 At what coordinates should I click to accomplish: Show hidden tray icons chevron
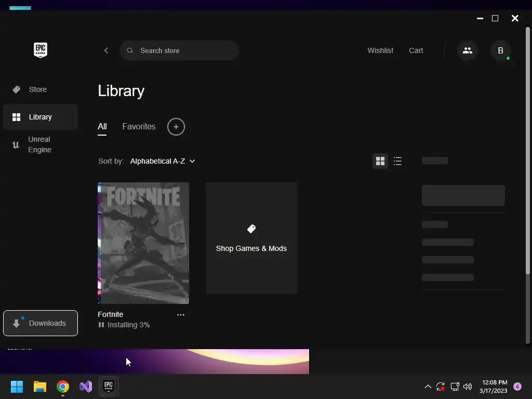[x=428, y=387]
